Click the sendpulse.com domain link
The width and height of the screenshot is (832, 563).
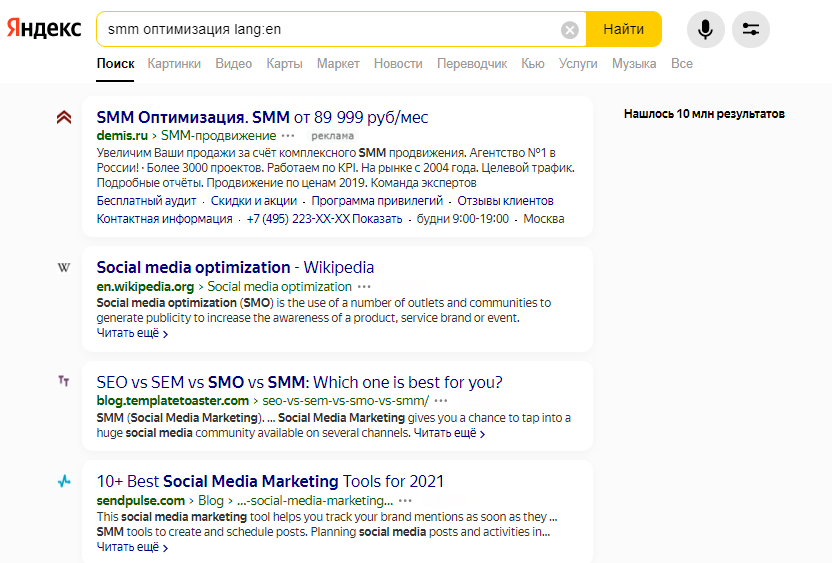(x=141, y=500)
